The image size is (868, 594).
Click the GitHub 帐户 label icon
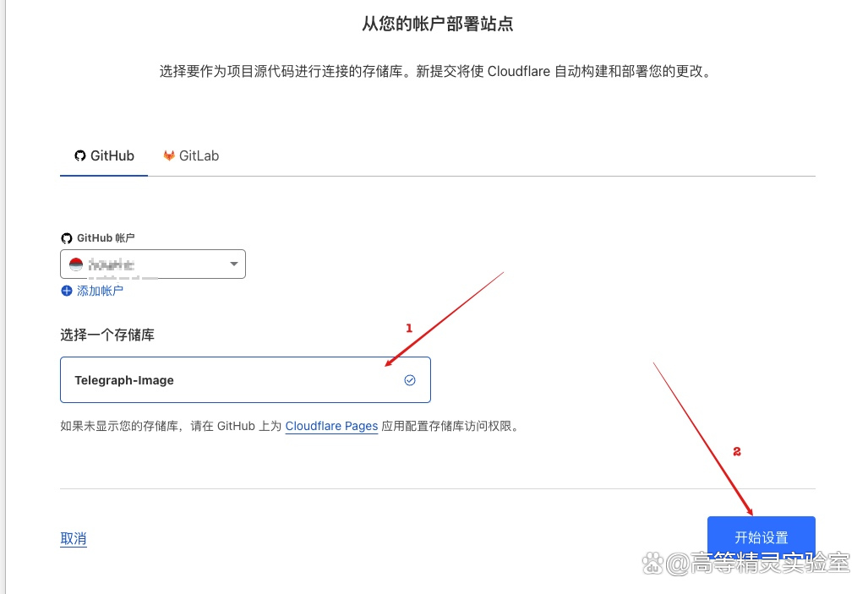tap(67, 238)
